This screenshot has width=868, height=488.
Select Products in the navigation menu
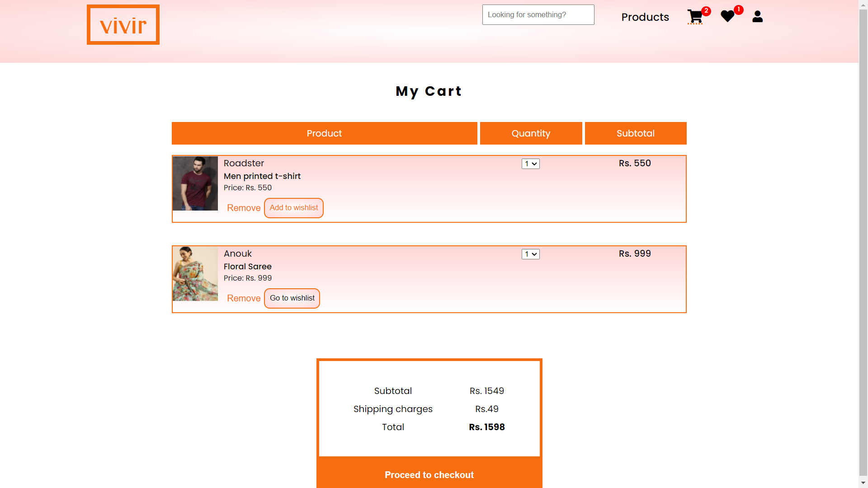click(x=645, y=17)
